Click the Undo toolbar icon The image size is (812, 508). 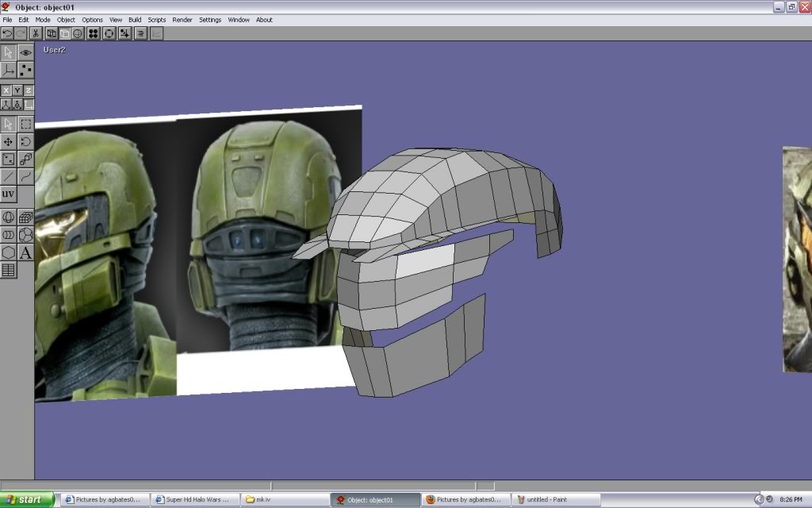pyautogui.click(x=7, y=33)
